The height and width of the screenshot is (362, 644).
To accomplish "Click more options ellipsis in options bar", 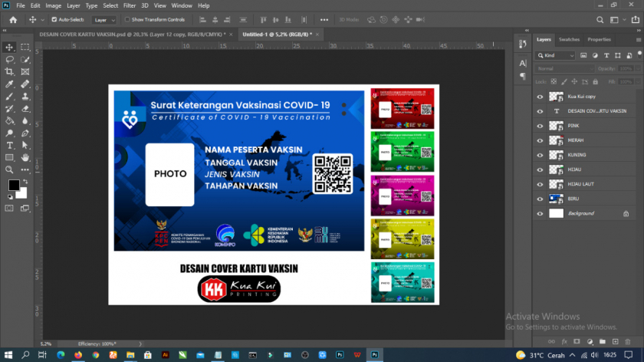I will [x=324, y=20].
